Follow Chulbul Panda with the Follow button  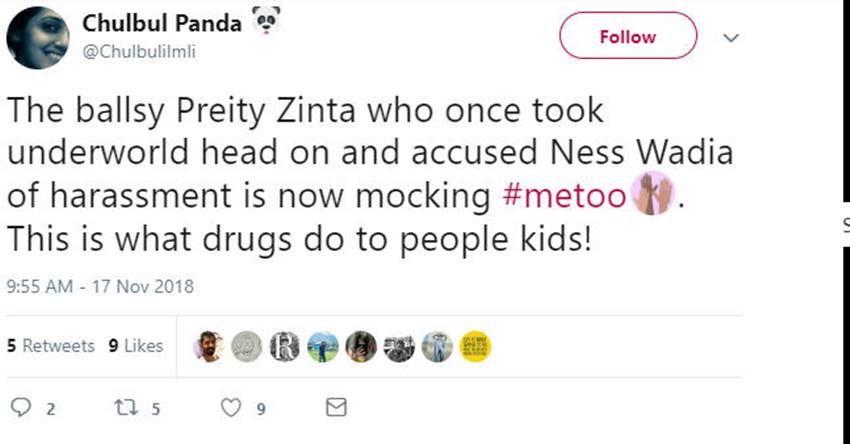tap(627, 37)
